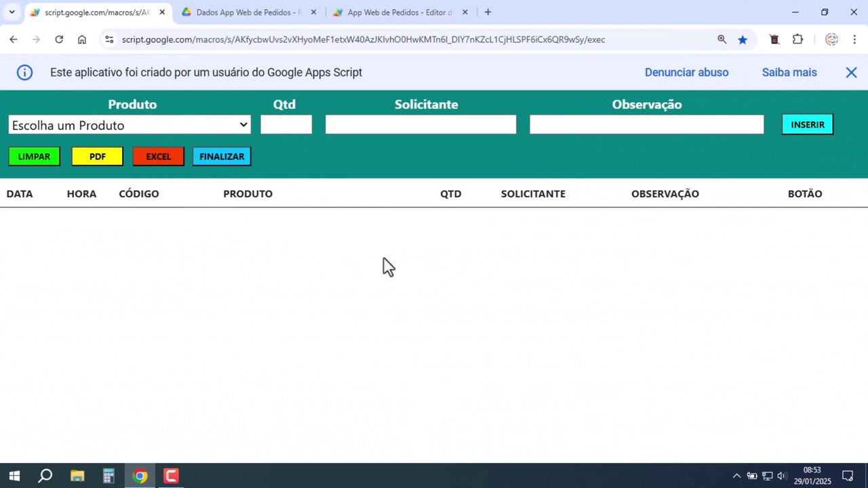Screen dimensions: 868x488
Task: Open the red extension icon in toolbar
Action: [774, 39]
